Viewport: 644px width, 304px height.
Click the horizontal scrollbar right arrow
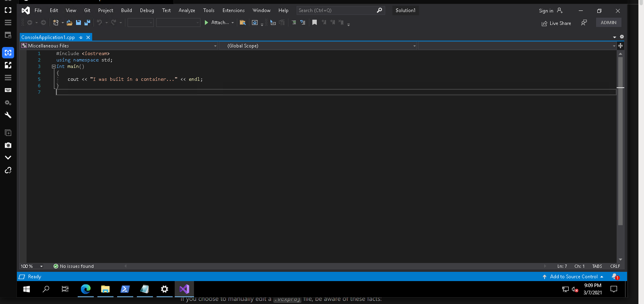(x=545, y=266)
